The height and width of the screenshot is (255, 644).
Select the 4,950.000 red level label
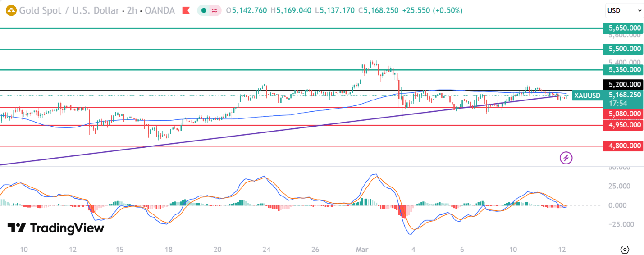(624, 125)
